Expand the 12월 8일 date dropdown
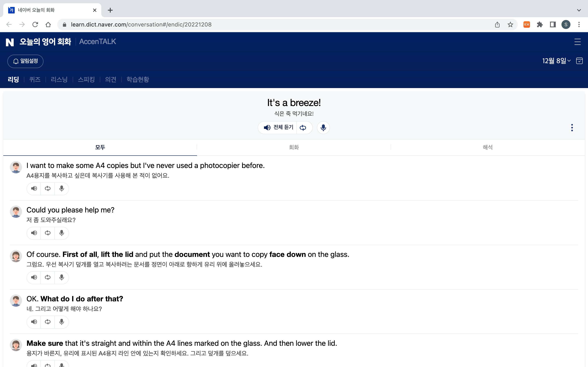This screenshot has height=367, width=588. click(x=556, y=61)
